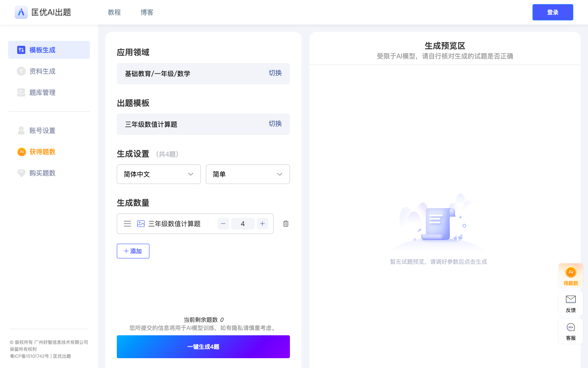Viewport: 588px width, 368px height.
Task: Click 切换 to change the 应用领域
Action: (275, 73)
